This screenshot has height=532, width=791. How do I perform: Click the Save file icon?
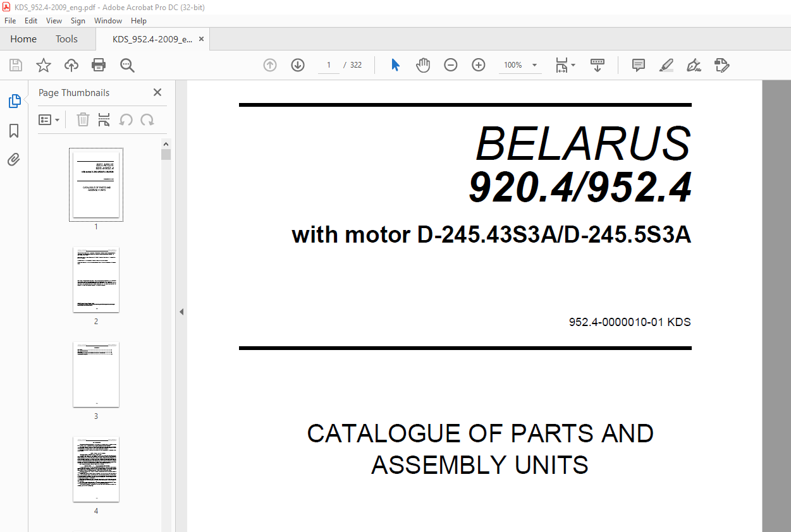click(16, 65)
